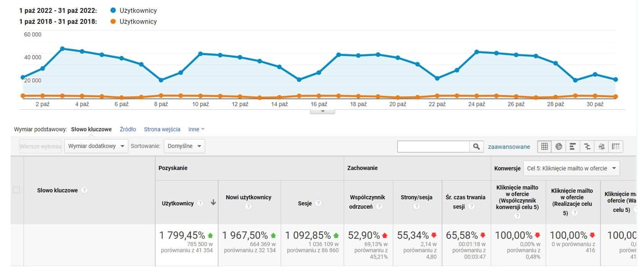
Task: Select Strona wejścia primary dimension
Action: point(162,129)
